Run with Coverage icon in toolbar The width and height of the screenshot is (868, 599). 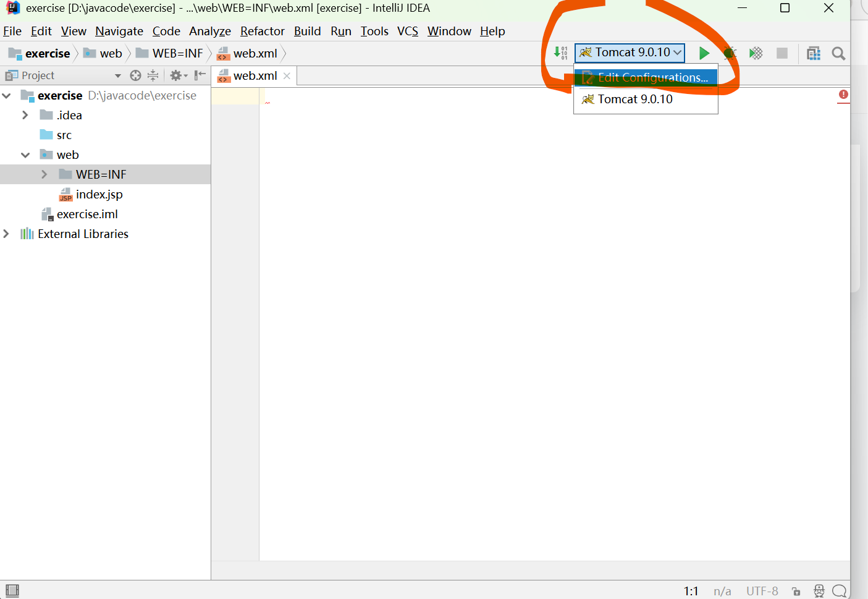(756, 53)
